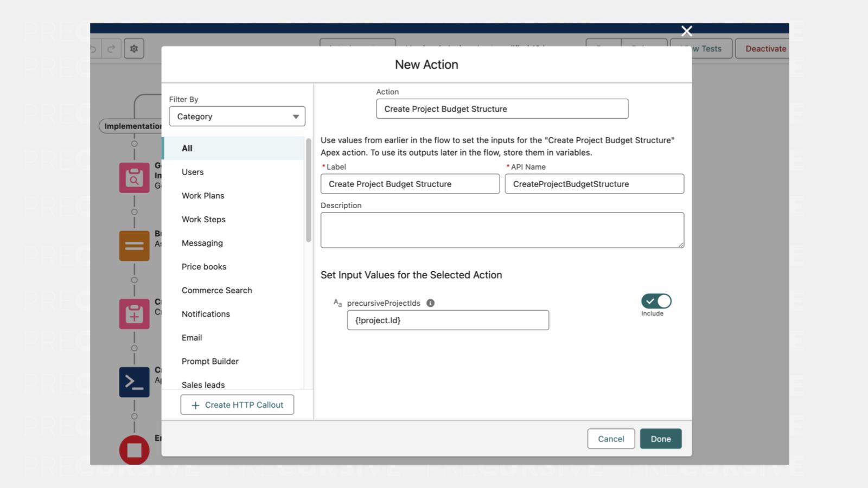Select the Prompt Builder category
Image resolution: width=868 pixels, height=488 pixels.
click(210, 361)
